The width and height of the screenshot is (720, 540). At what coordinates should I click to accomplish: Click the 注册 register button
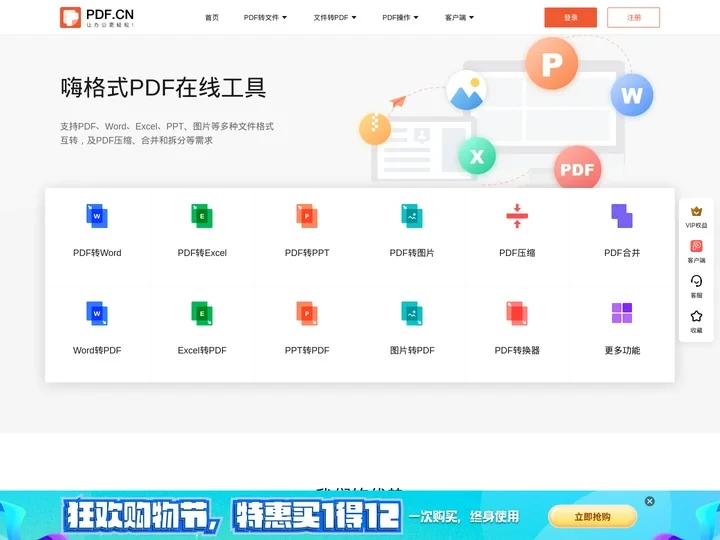(x=633, y=17)
